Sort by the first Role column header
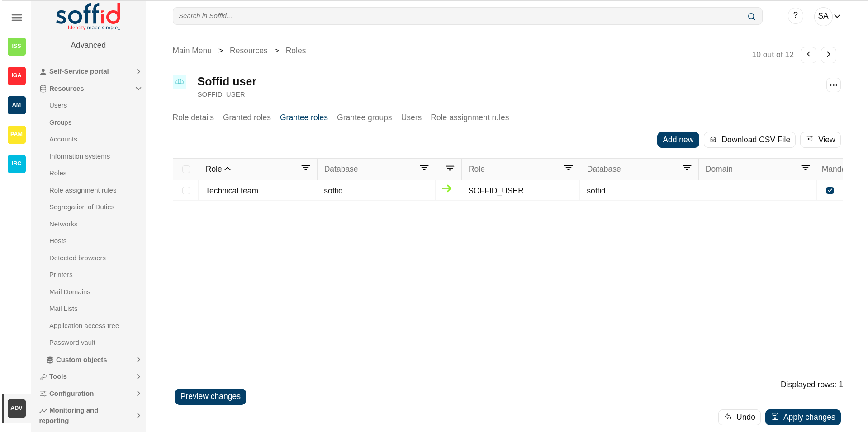 click(218, 169)
